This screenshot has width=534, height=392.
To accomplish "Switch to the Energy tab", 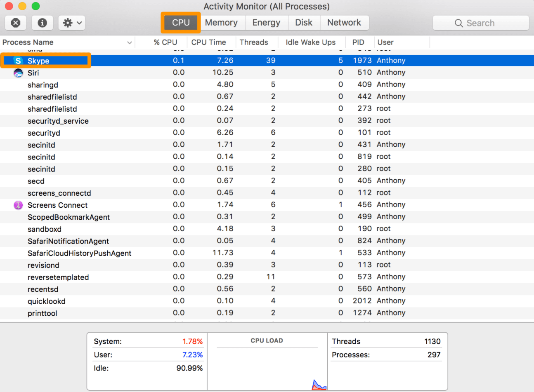I will click(x=266, y=23).
